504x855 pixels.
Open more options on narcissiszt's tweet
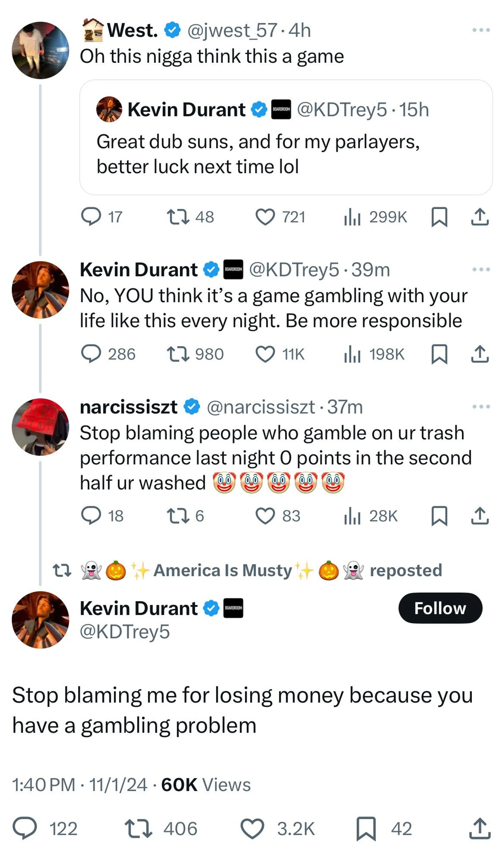click(481, 406)
